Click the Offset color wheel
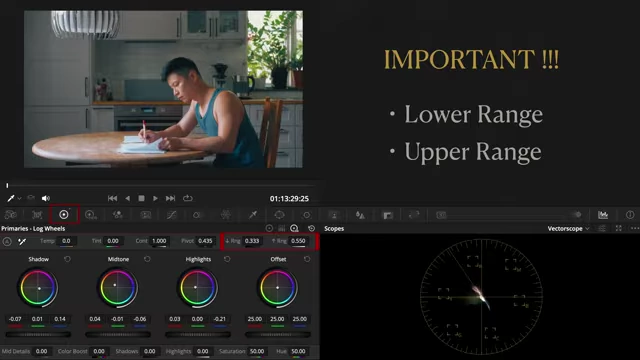The height and width of the screenshot is (360, 640). (x=278, y=288)
